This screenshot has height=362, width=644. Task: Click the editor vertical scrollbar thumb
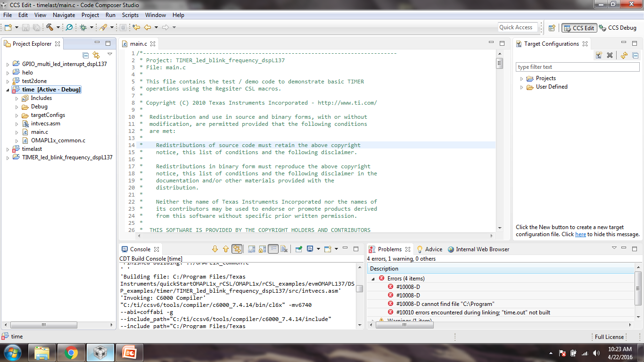pyautogui.click(x=500, y=63)
